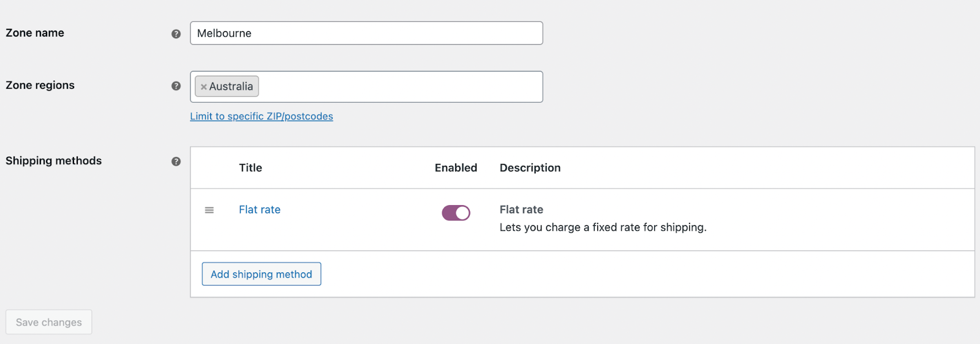Disable the Flat rate shipping method toggle
Screen dimensions: 980x344
[x=456, y=212]
